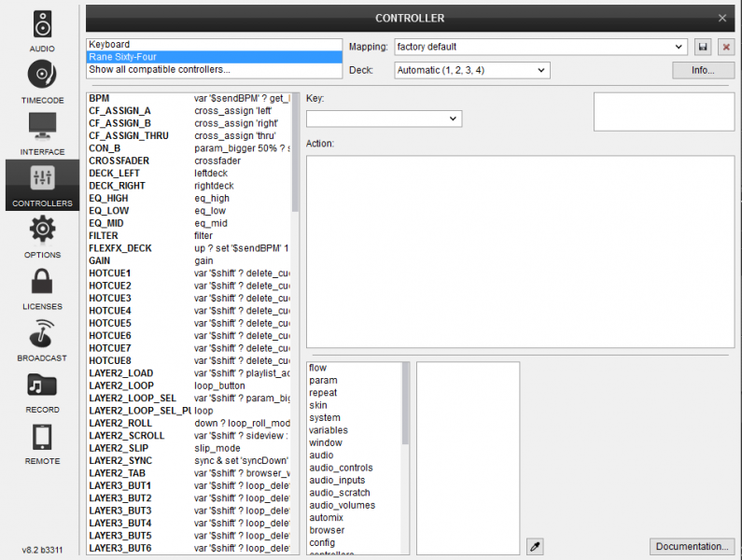Select the GAIN mapping row
Image resolution: width=742 pixels, height=560 pixels.
pyautogui.click(x=189, y=260)
